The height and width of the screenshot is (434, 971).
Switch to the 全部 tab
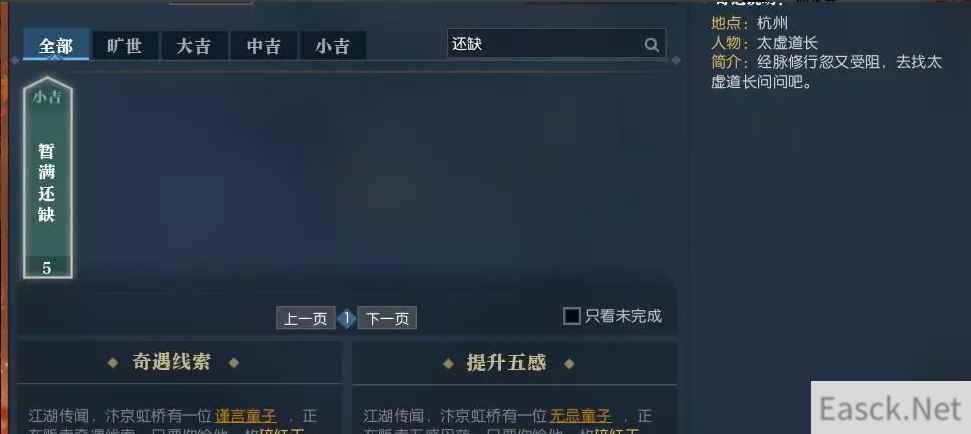(x=56, y=46)
